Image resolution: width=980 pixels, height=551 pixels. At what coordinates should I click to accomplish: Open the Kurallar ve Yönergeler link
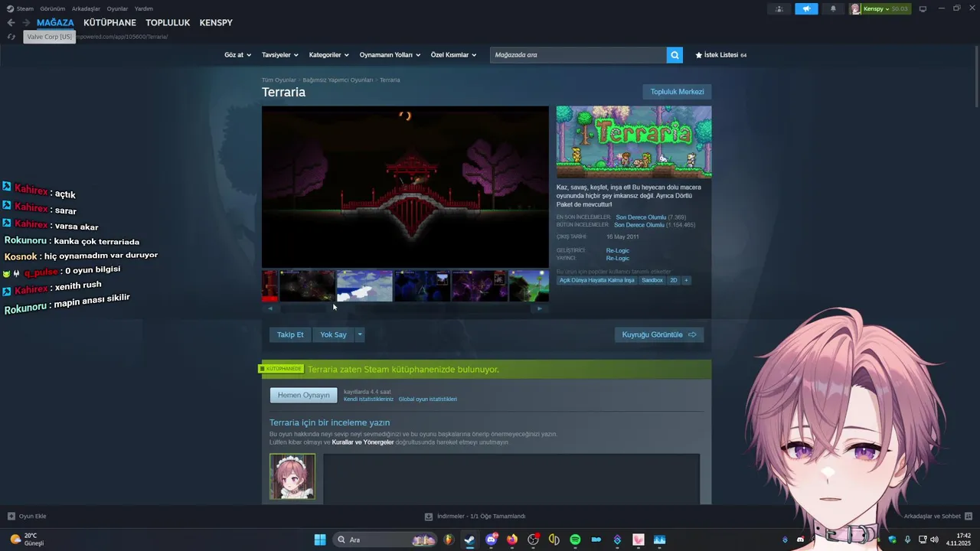point(363,442)
